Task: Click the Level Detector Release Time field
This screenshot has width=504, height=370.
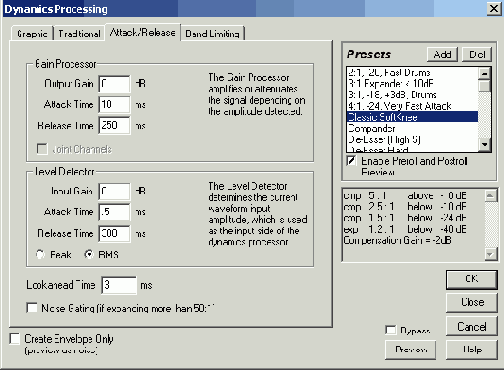Action: (x=114, y=233)
